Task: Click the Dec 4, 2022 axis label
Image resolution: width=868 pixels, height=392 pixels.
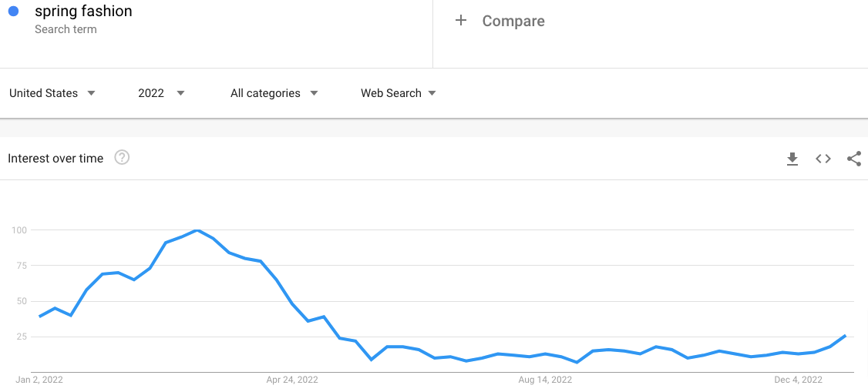Action: point(796,380)
